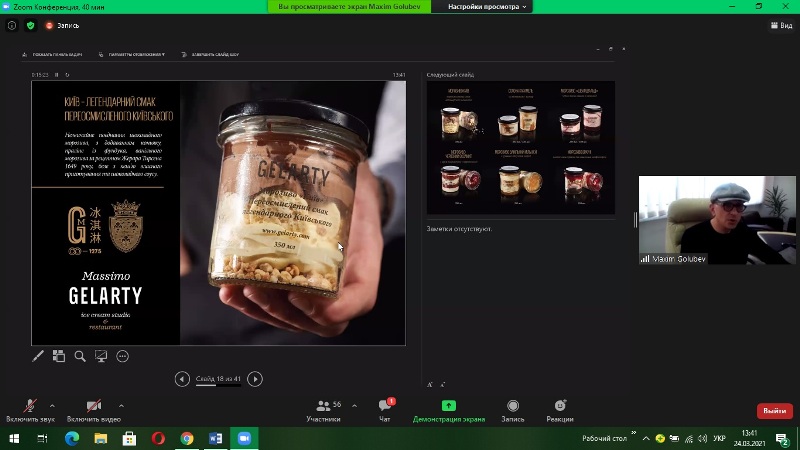Select the pen and laser pointer tool
Image resolution: width=800 pixels, height=450 pixels.
click(x=38, y=356)
